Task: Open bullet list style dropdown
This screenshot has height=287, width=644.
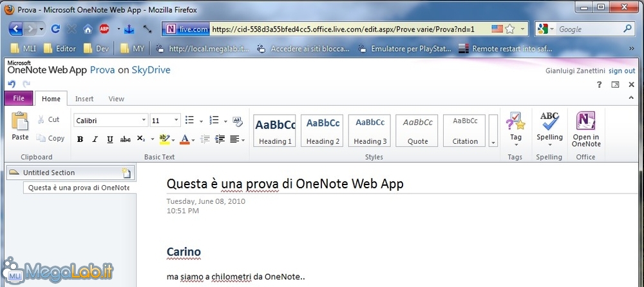Action: pos(201,121)
